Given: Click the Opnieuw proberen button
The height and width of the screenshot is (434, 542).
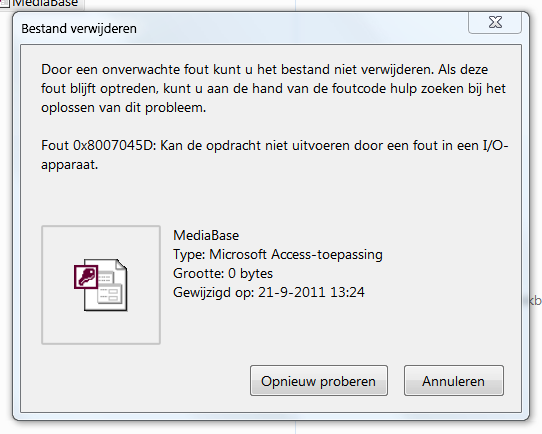Looking at the screenshot, I should click(x=319, y=381).
